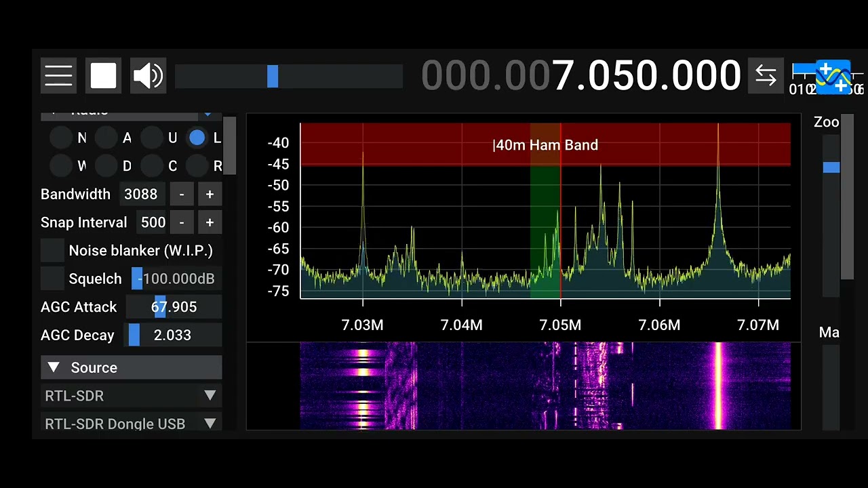Adjust the volume slider in the top bar
868x488 pixels.
coord(289,76)
